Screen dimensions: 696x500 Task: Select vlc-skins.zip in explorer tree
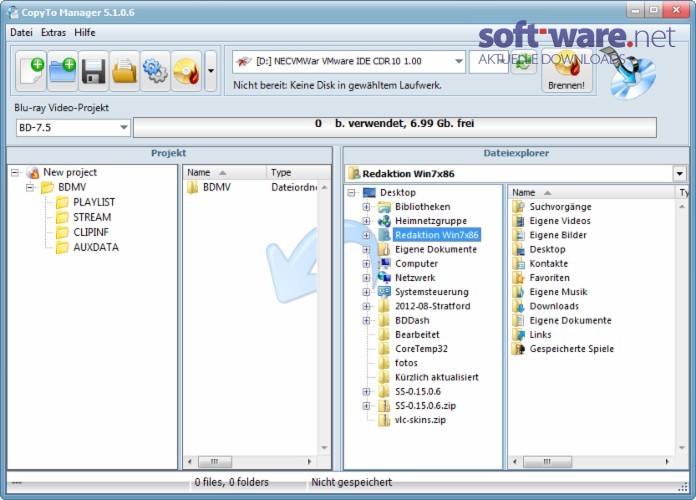click(420, 420)
